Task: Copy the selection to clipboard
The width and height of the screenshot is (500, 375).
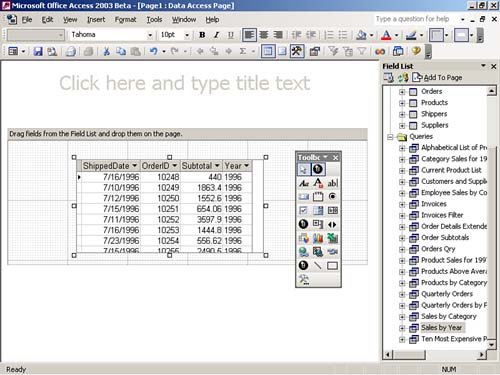Action: 121,51
